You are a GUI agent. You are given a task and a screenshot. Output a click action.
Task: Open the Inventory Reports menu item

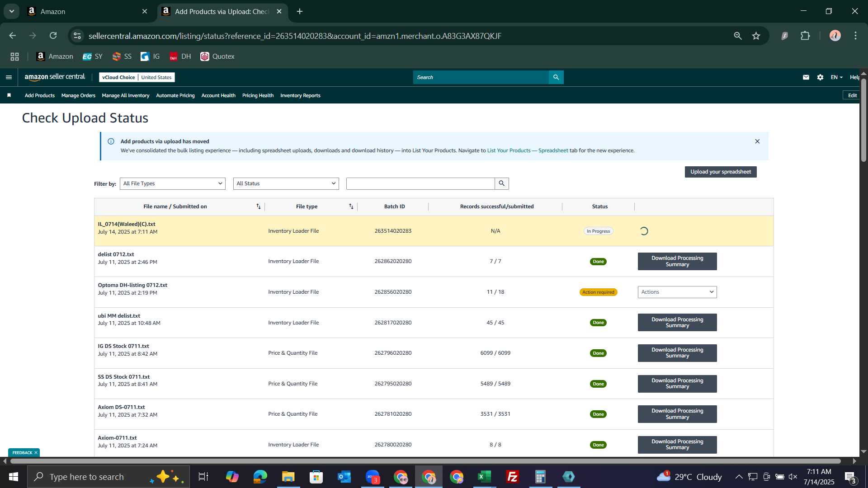coord(300,95)
